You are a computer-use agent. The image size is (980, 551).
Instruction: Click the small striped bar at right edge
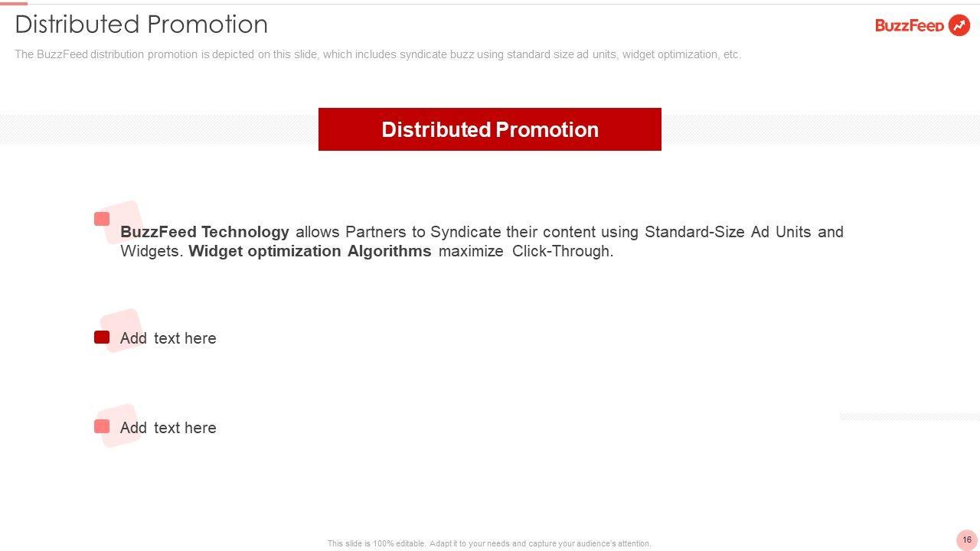click(x=910, y=416)
